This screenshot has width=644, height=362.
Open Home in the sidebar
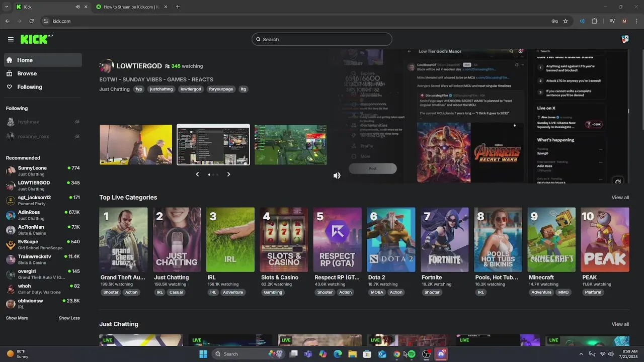[43, 60]
